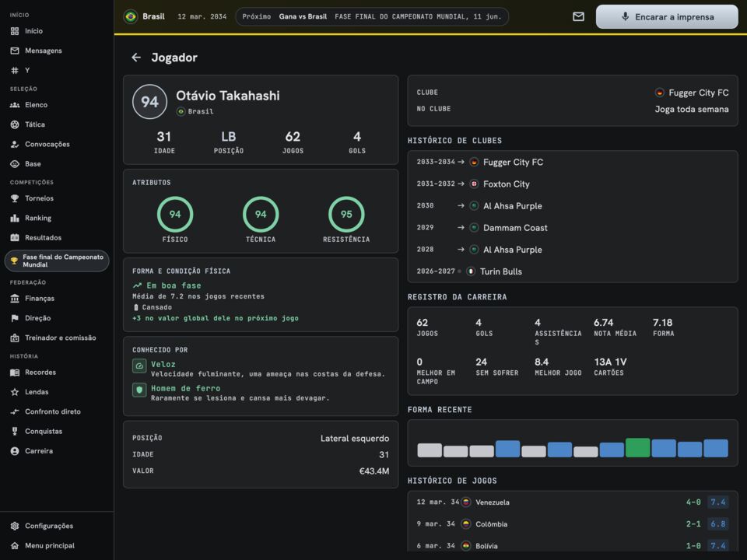Open the mail envelope icon in top bar

578,16
